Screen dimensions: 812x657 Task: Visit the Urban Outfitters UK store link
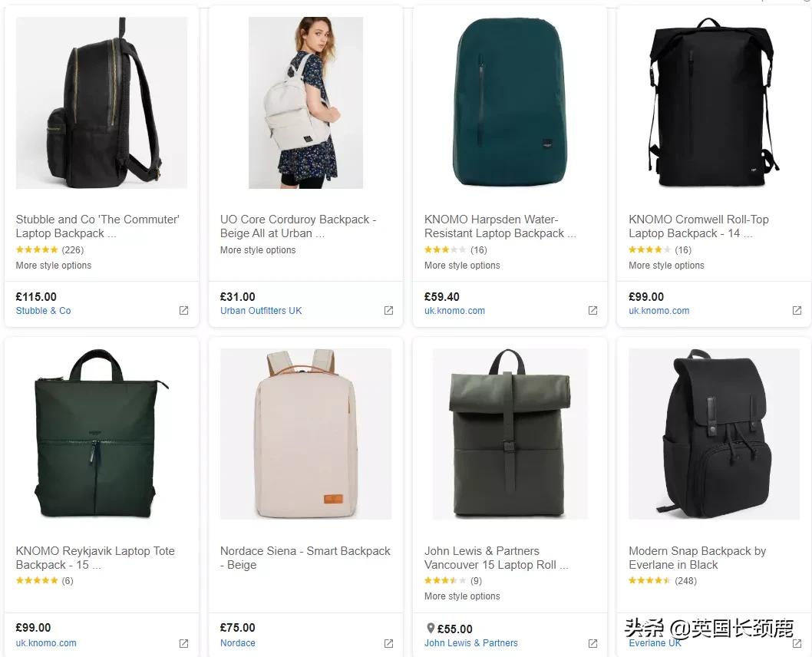[x=261, y=311]
